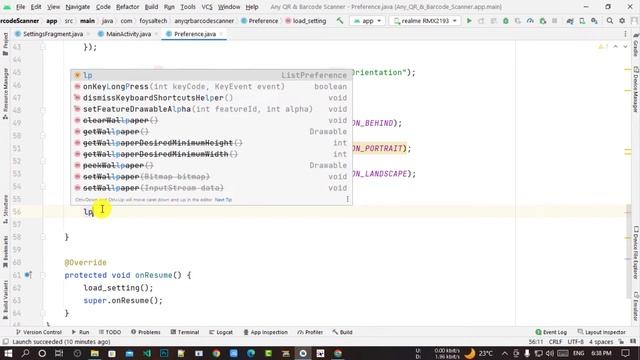Open the CRLF line separator selector

[556, 342]
